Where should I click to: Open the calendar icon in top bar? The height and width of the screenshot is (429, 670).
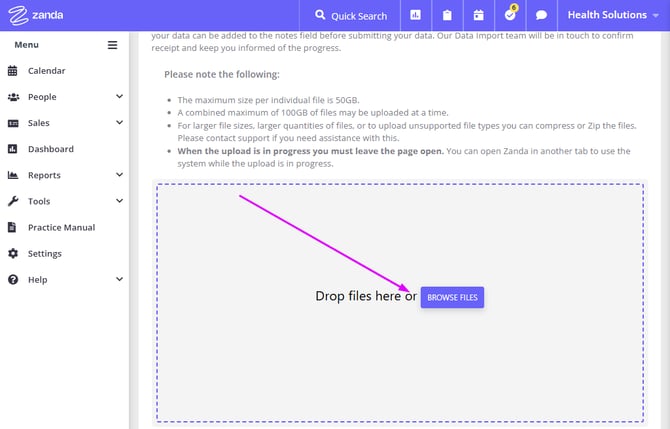(x=478, y=15)
